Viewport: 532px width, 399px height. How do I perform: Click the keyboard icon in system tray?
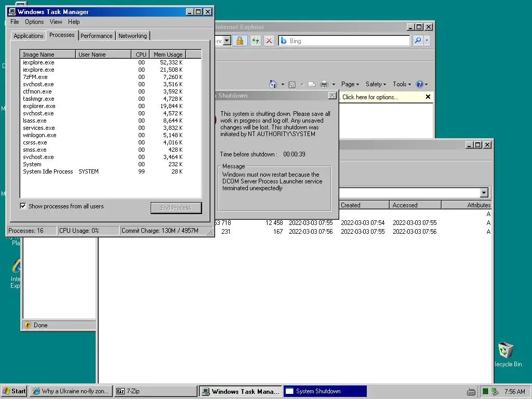coord(471,392)
